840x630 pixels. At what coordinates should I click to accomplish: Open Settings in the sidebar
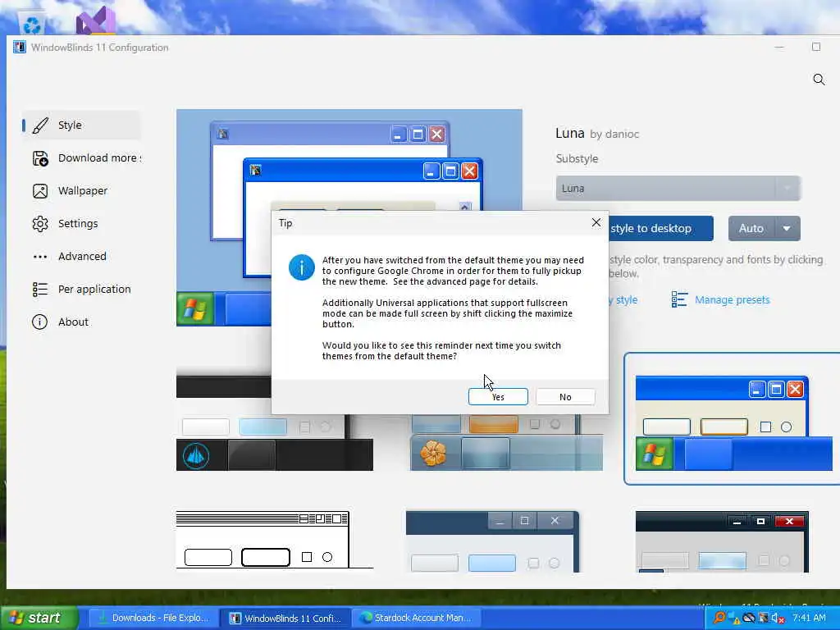point(81,223)
